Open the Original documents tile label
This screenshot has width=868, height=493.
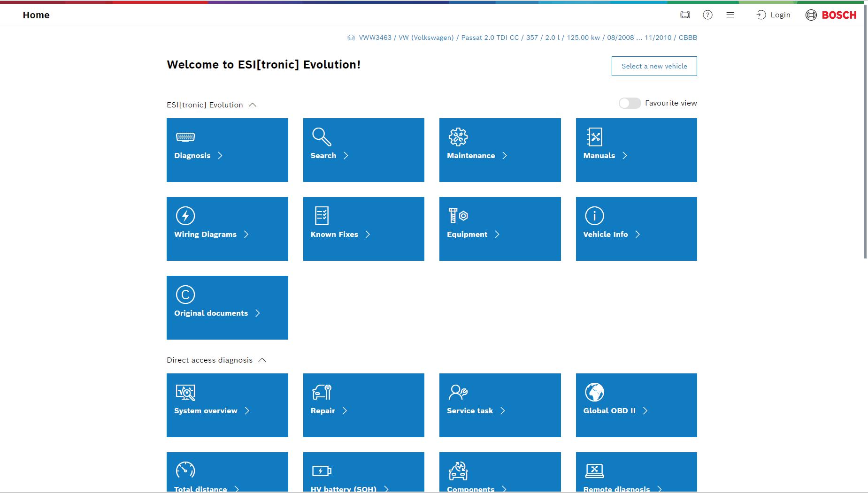pos(211,313)
